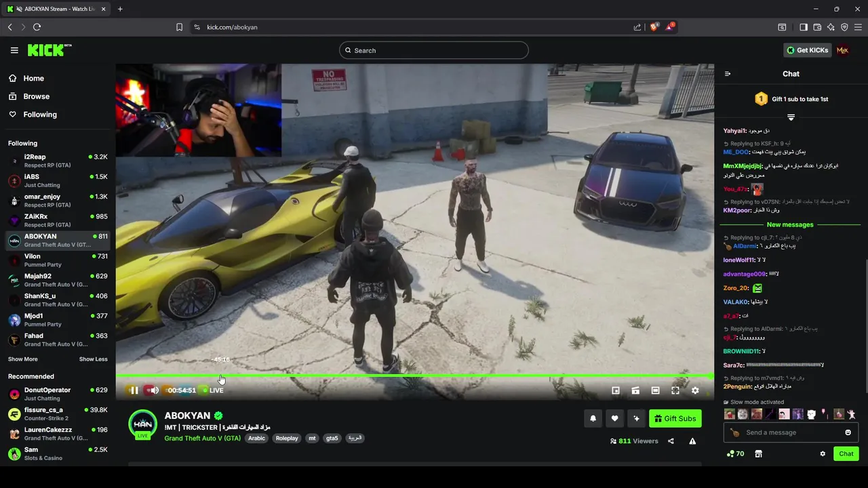The height and width of the screenshot is (488, 868).
Task: Open Brave Shields lion icon
Action: [x=654, y=27]
